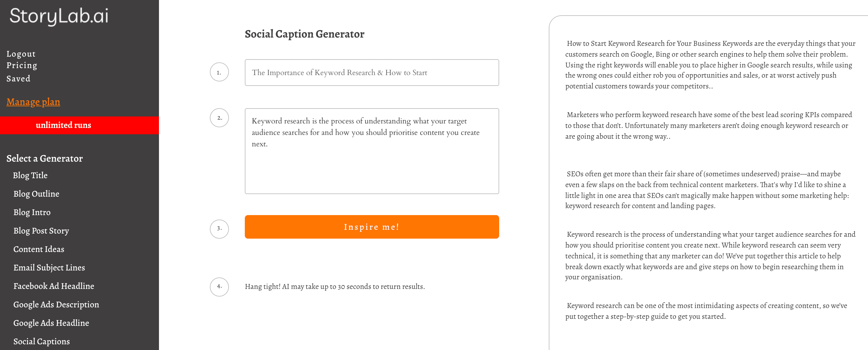Click the title input field step 1
Screen dimensions: 868x350
tap(371, 72)
